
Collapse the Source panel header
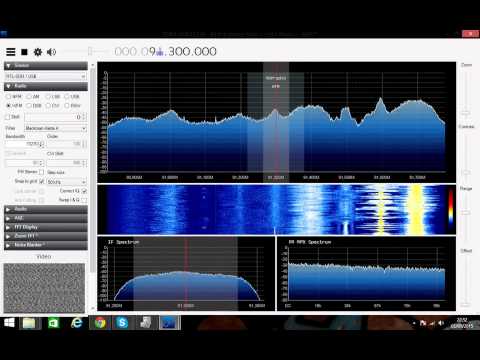[x=46, y=66]
